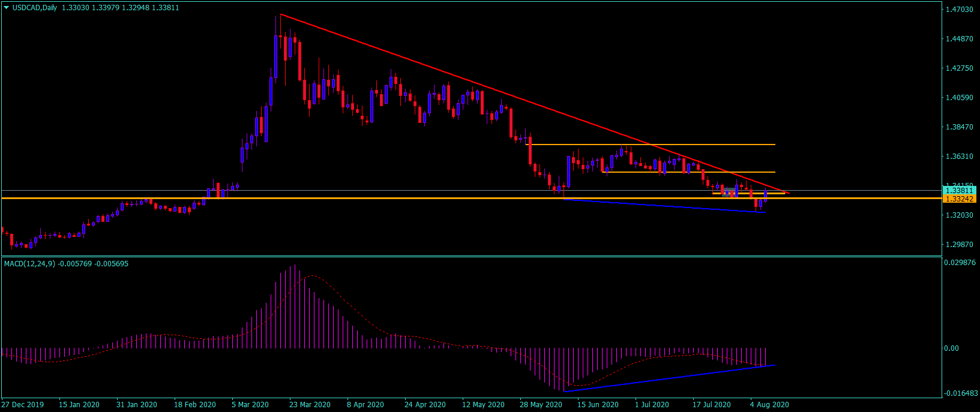Click the 1.33811 current price label
980x412 pixels.
point(959,190)
